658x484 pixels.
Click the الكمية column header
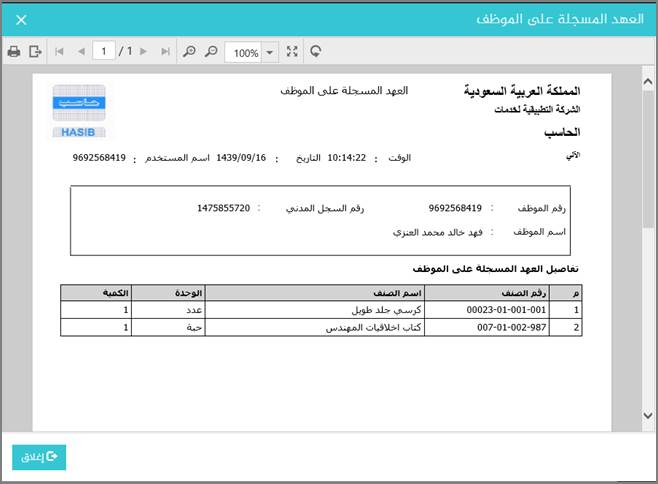[x=96, y=293]
